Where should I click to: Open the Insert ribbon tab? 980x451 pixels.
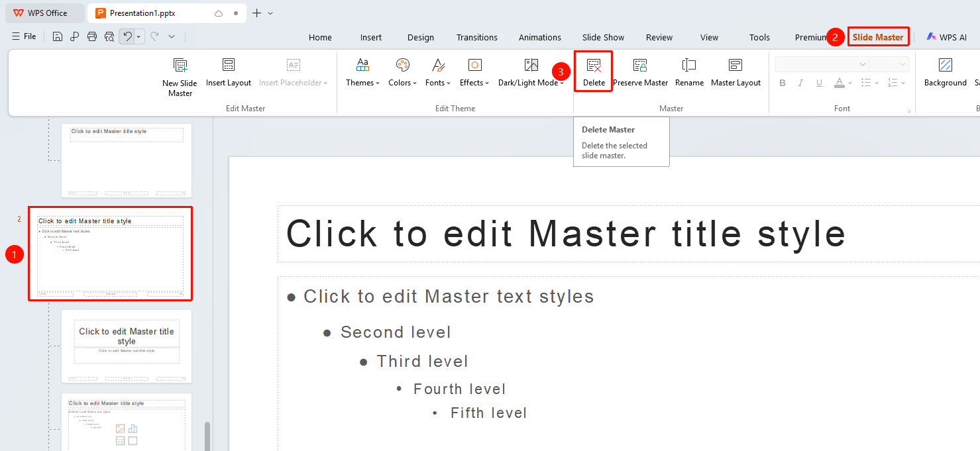pyautogui.click(x=371, y=37)
